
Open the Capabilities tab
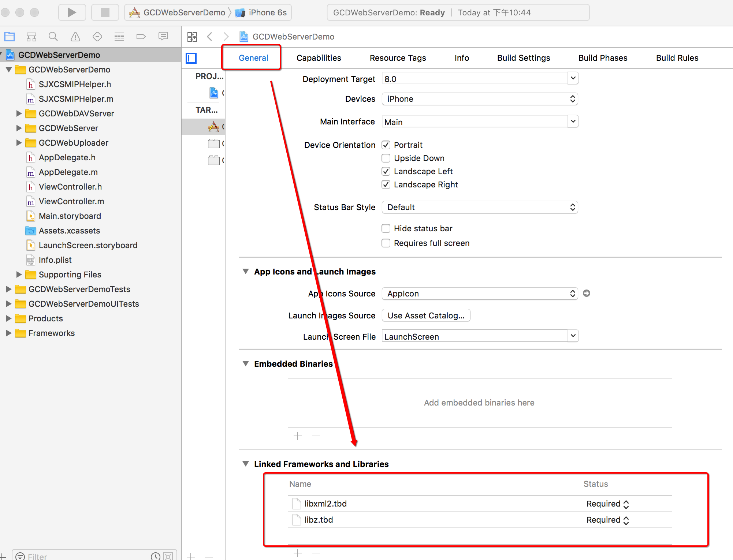pos(318,58)
